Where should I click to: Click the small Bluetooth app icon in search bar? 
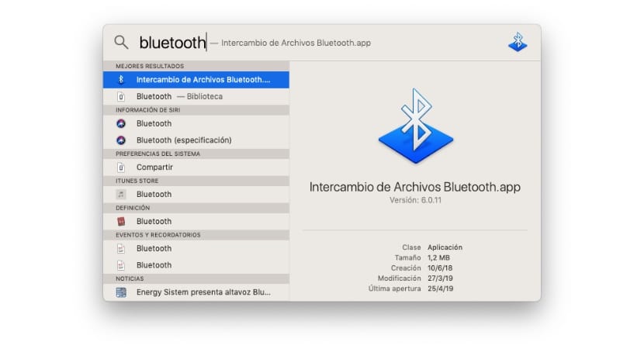point(518,42)
